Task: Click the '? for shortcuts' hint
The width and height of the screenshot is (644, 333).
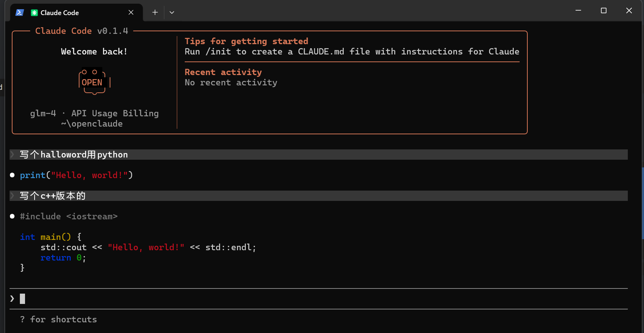Action: (x=59, y=319)
